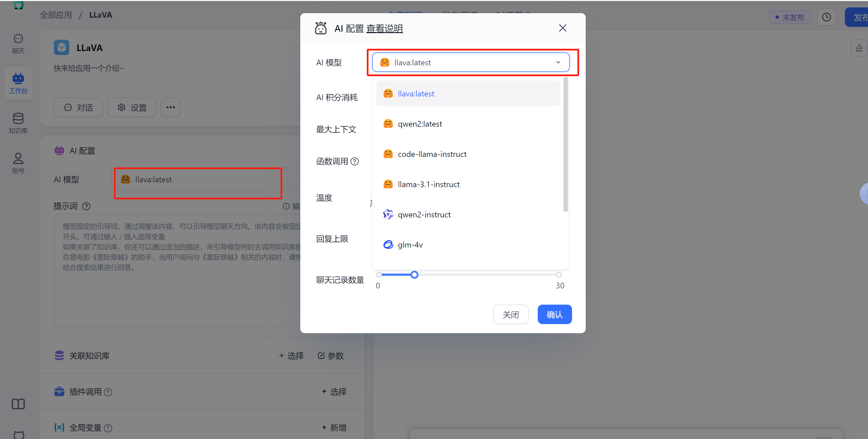
Task: Click the 未发布 status badge
Action: (790, 17)
